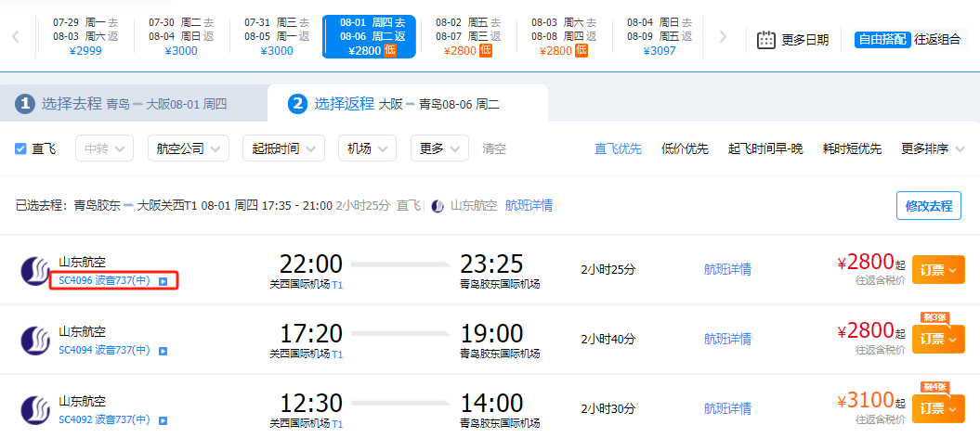Click Shandong Airlines logo on 22:00 flight

(35, 271)
